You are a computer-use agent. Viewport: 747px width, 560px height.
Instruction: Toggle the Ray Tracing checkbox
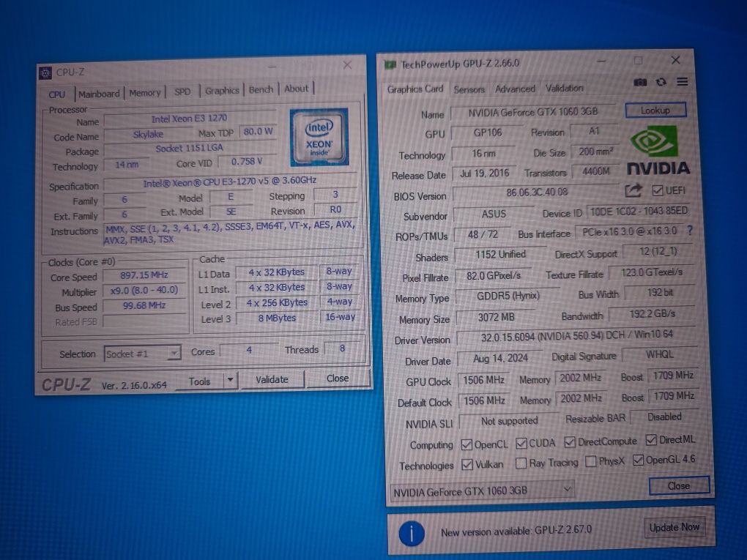click(x=521, y=463)
